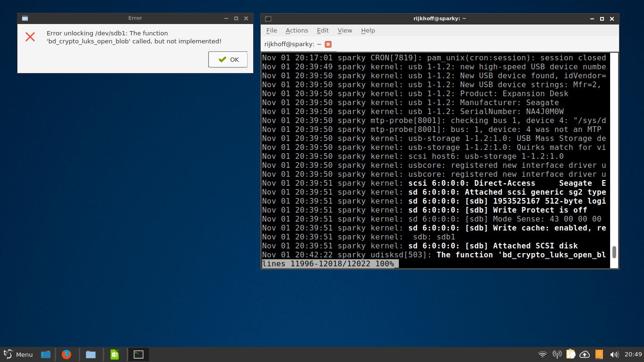Click the udisksd[503] log line
This screenshot has width=644, height=362.
click(x=434, y=255)
